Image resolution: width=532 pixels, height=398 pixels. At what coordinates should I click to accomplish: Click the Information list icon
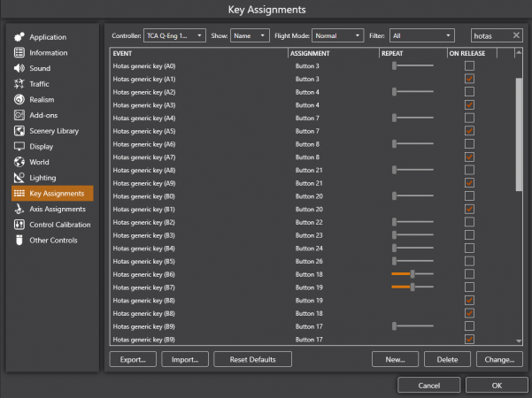coord(19,52)
